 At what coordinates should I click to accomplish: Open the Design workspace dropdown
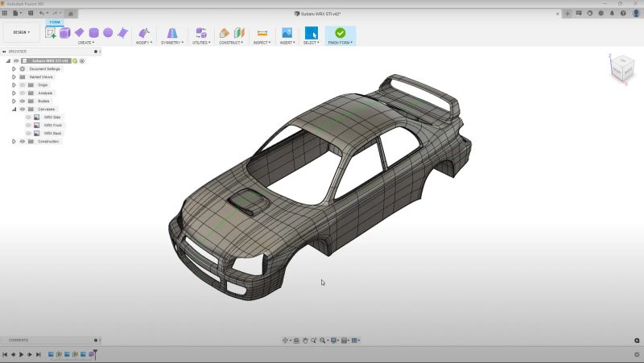[22, 32]
